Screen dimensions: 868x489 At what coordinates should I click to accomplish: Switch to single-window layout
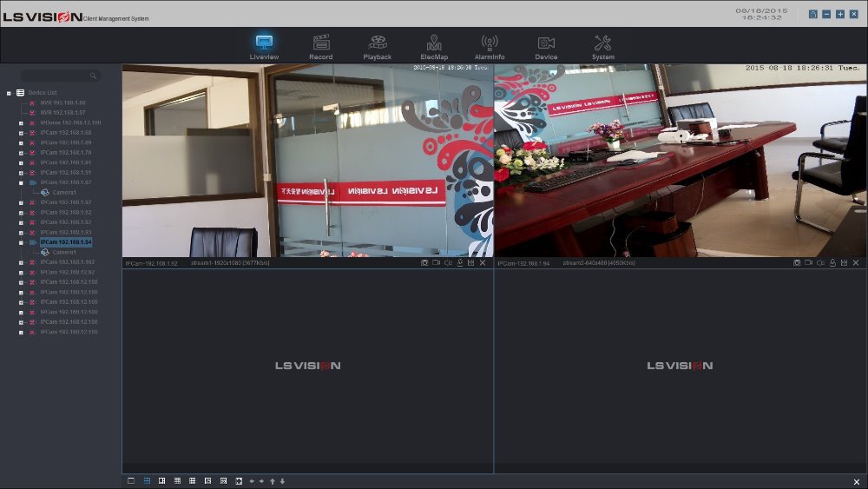click(x=131, y=481)
